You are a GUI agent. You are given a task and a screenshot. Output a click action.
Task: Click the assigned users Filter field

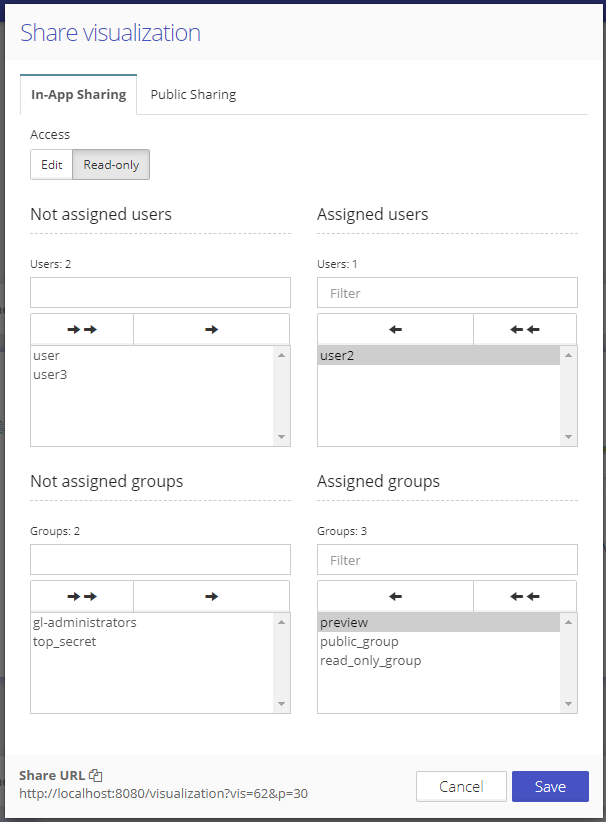447,293
